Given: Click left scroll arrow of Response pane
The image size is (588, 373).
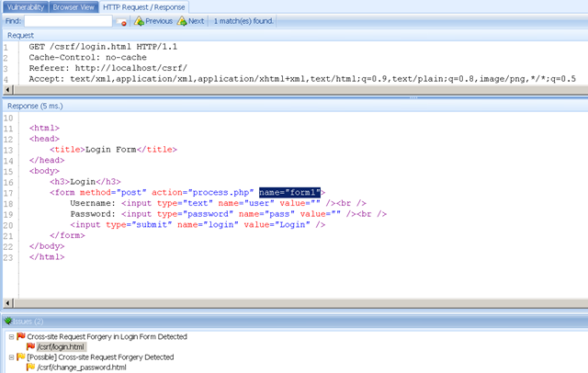Looking at the screenshot, I should [8, 303].
